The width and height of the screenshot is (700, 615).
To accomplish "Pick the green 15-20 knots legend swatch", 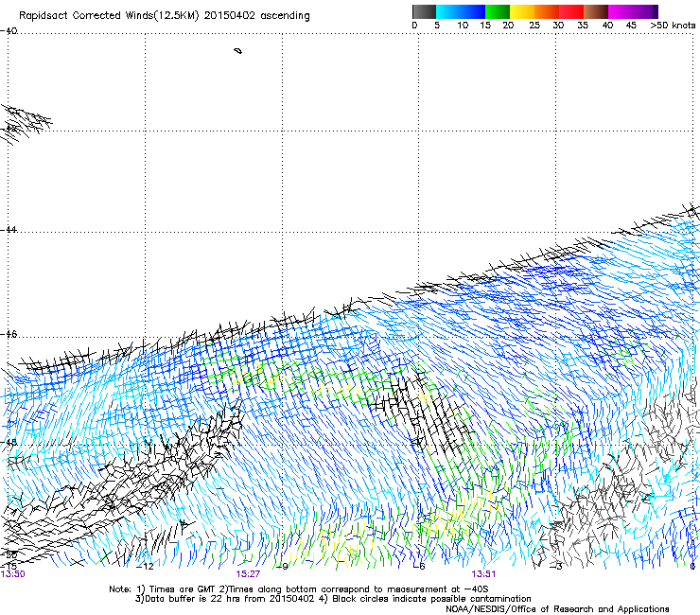I will (498, 11).
